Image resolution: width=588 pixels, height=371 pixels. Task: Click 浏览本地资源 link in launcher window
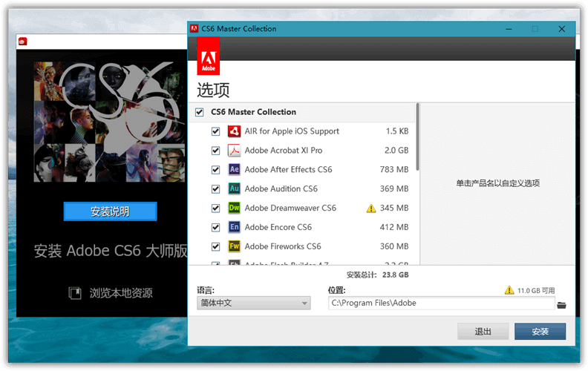121,292
